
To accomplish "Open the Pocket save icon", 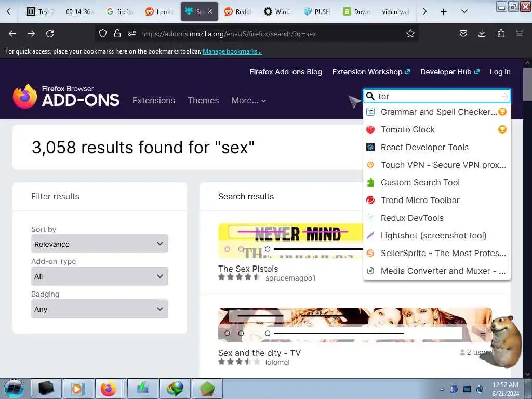I will 463,34.
